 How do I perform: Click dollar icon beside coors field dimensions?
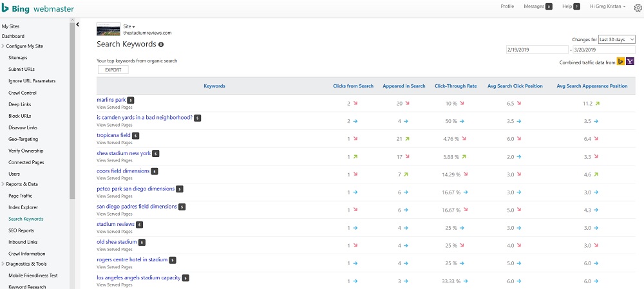[155, 171]
